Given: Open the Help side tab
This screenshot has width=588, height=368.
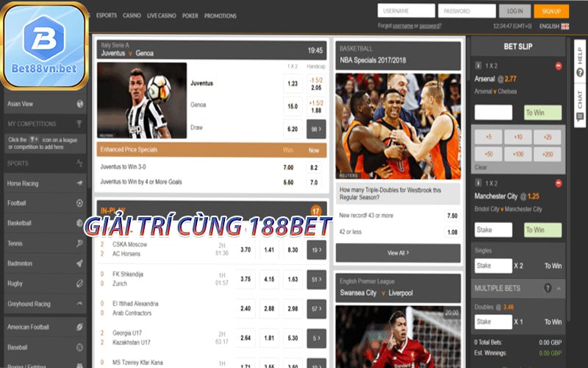Looking at the screenshot, I should tap(580, 62).
